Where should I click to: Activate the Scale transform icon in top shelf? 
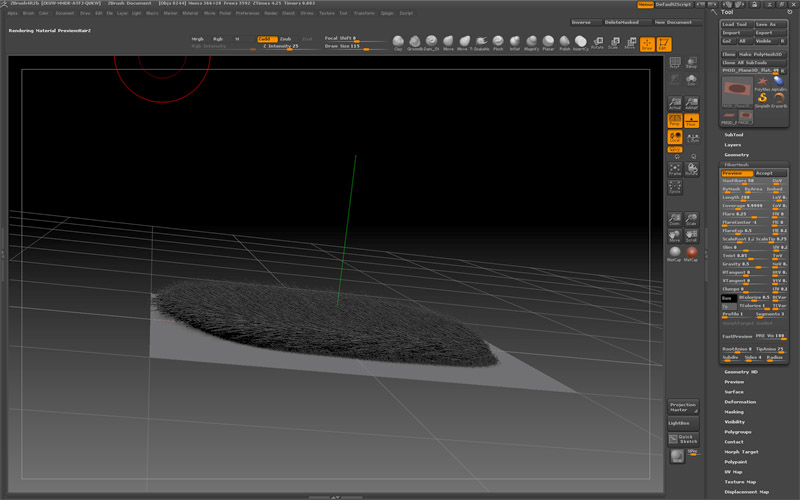(614, 43)
